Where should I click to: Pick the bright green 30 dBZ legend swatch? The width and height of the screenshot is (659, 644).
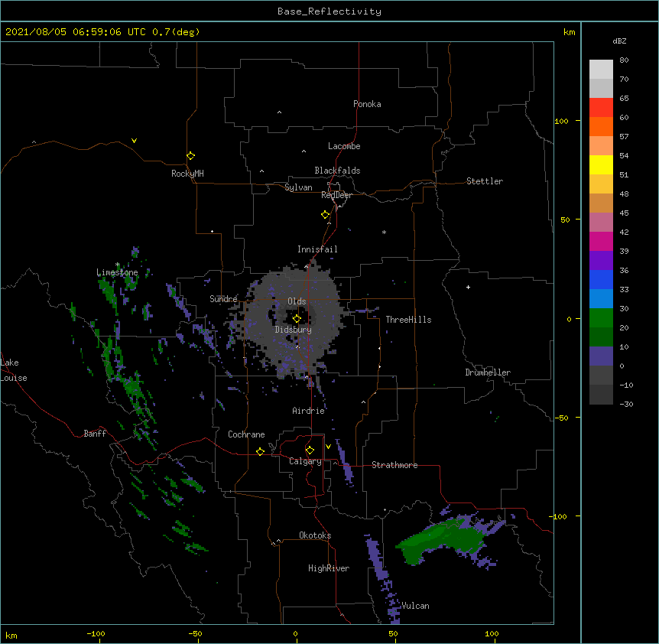pos(601,318)
